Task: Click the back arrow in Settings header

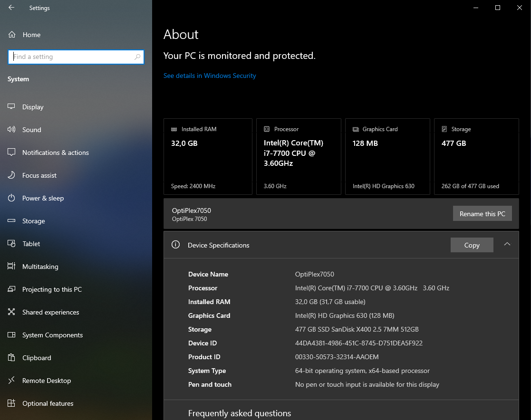Action: coord(11,8)
